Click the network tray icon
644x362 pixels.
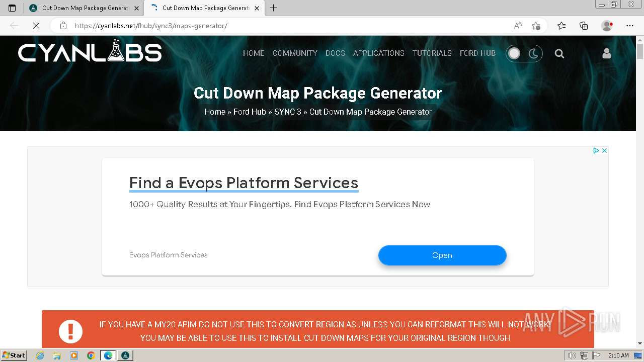click(584, 355)
